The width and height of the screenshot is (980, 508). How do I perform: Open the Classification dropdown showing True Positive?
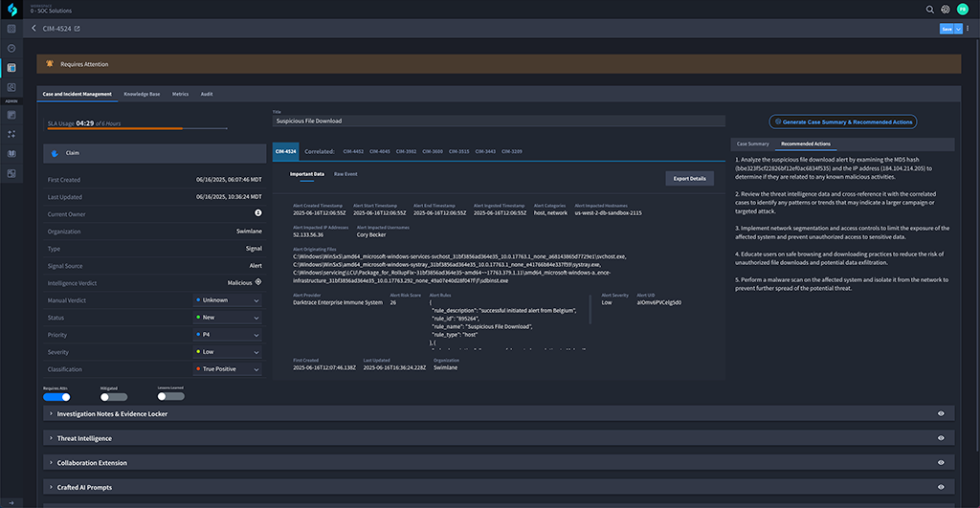228,369
